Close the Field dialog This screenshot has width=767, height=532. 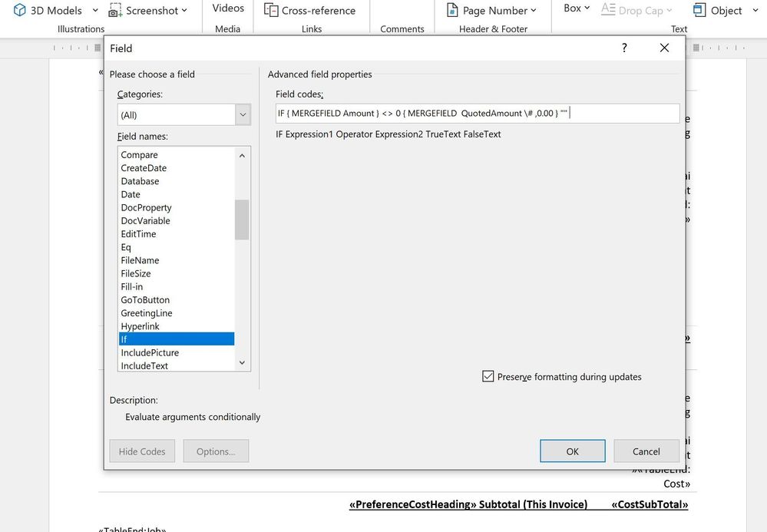664,48
